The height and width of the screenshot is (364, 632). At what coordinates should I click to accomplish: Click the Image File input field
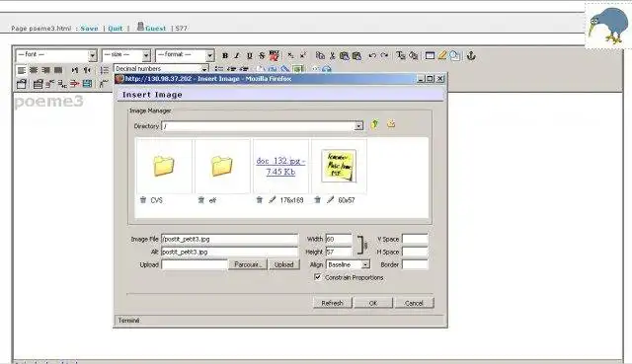point(229,239)
